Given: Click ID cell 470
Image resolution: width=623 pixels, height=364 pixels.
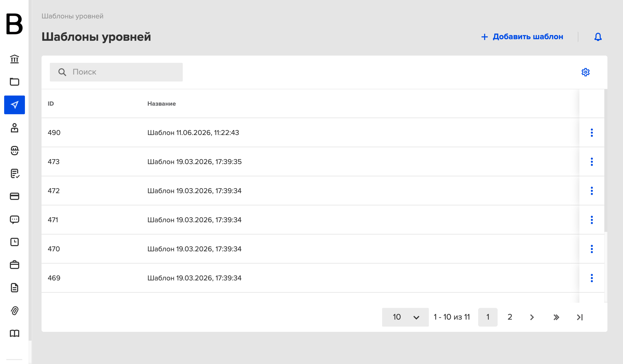Looking at the screenshot, I should click(54, 249).
